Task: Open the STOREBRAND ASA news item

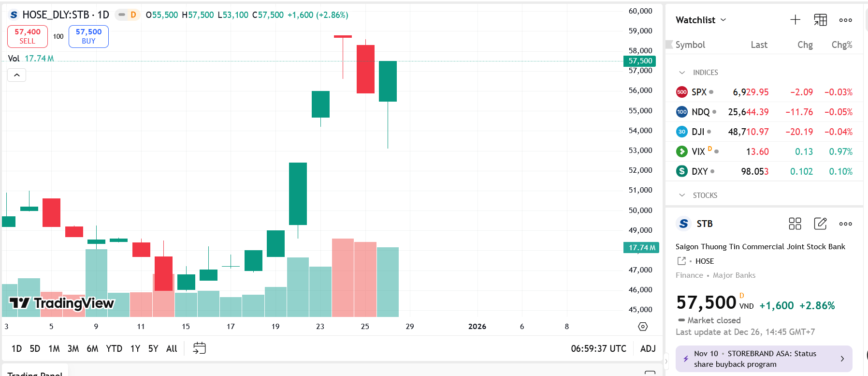Action: point(764,359)
